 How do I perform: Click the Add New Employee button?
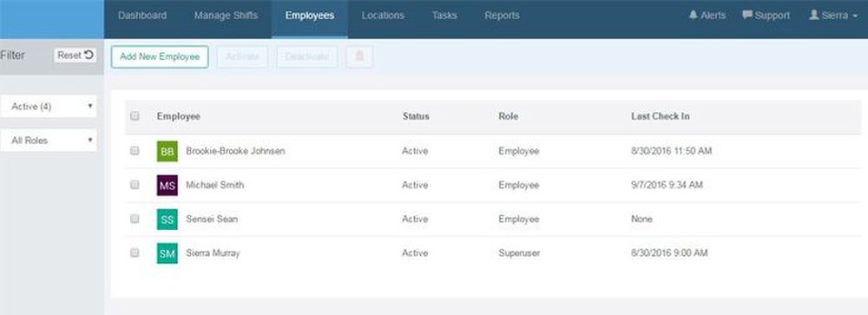160,56
